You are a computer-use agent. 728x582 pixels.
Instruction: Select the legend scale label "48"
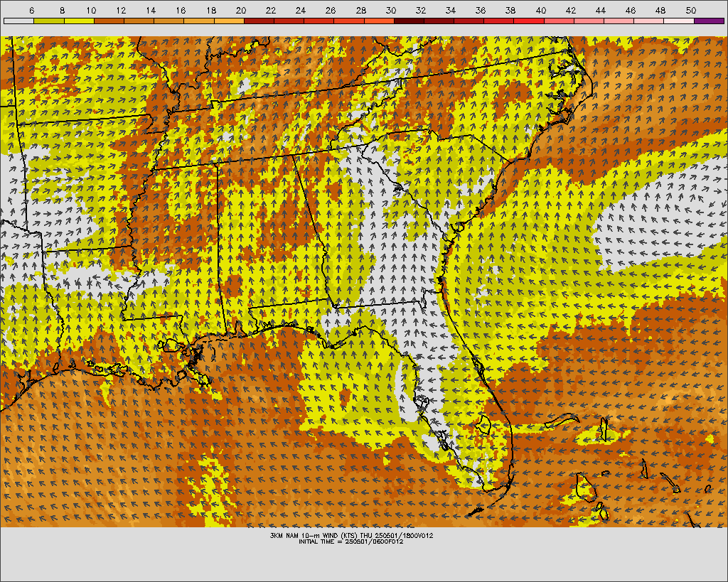coord(660,10)
